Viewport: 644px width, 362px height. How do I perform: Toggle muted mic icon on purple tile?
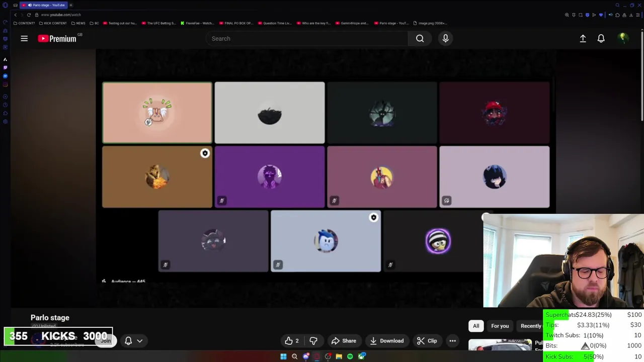click(221, 201)
